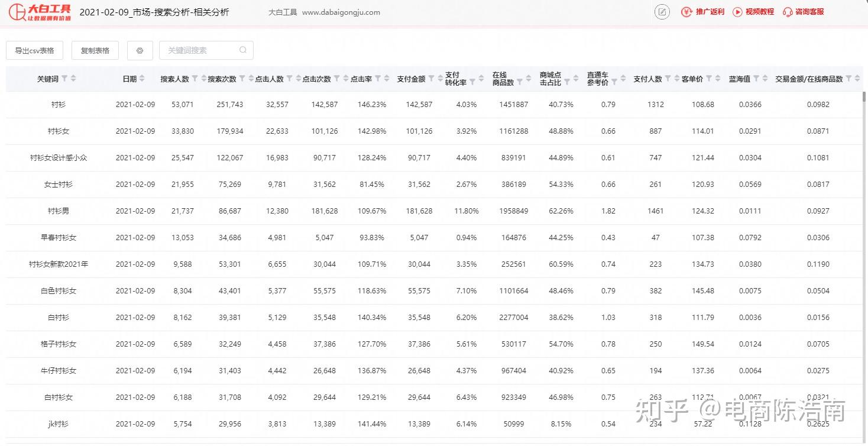This screenshot has width=868, height=446.
Task: Open the filter funnel on 商城点击占比 column
Action: tap(567, 81)
